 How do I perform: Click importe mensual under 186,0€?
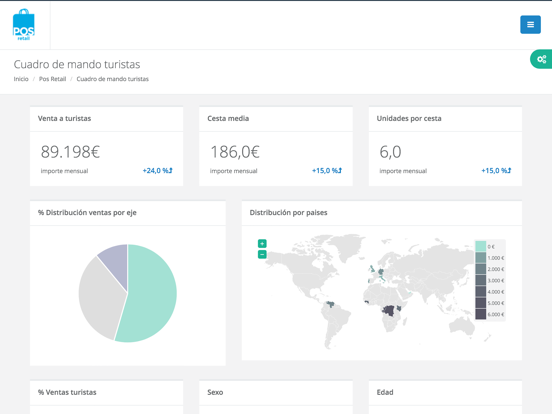[234, 171]
